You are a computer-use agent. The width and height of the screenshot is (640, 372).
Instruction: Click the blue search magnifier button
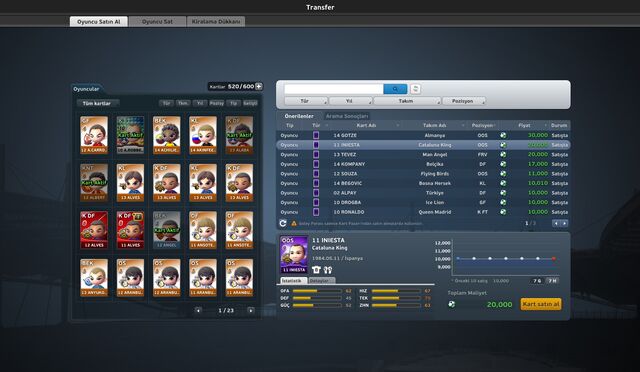pos(395,89)
